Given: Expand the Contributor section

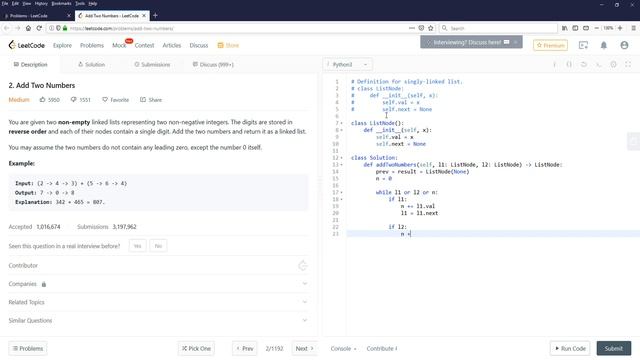Looking at the screenshot, I should 158,265.
